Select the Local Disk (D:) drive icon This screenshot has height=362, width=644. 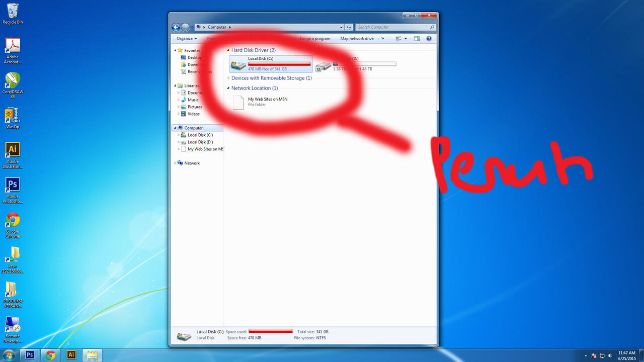[x=324, y=65]
